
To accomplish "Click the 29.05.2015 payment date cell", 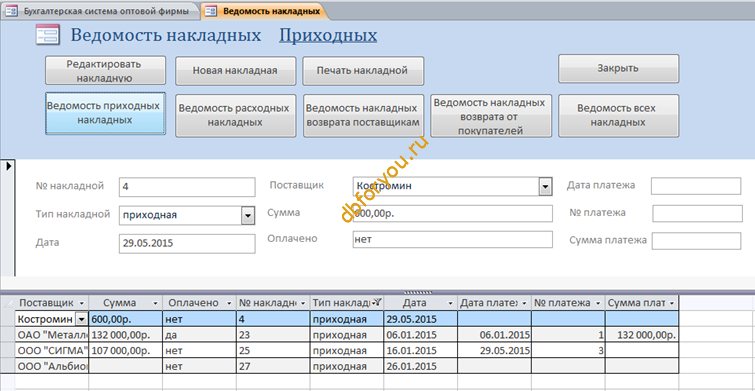I will 495,351.
